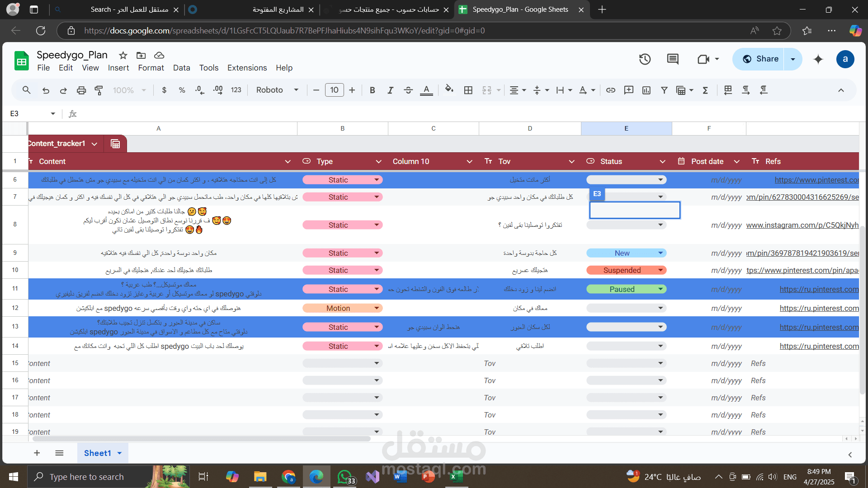The image size is (868, 488).
Task: Open WhatsApp from the taskbar
Action: pos(345,477)
